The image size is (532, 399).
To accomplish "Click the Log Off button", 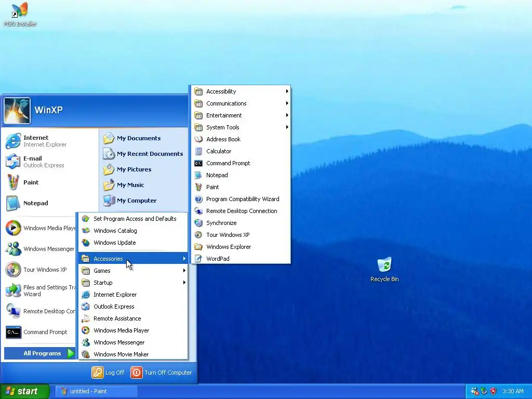I will pyautogui.click(x=108, y=372).
